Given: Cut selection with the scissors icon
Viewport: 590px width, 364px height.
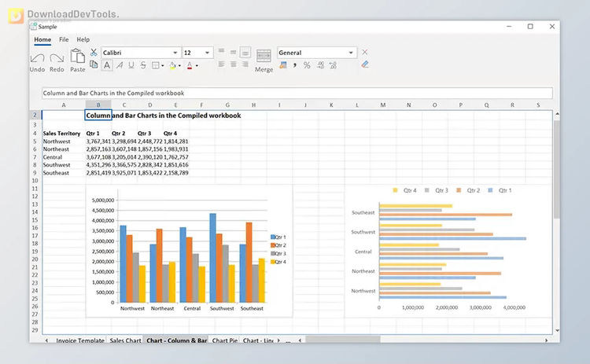Looking at the screenshot, I should tap(94, 53).
